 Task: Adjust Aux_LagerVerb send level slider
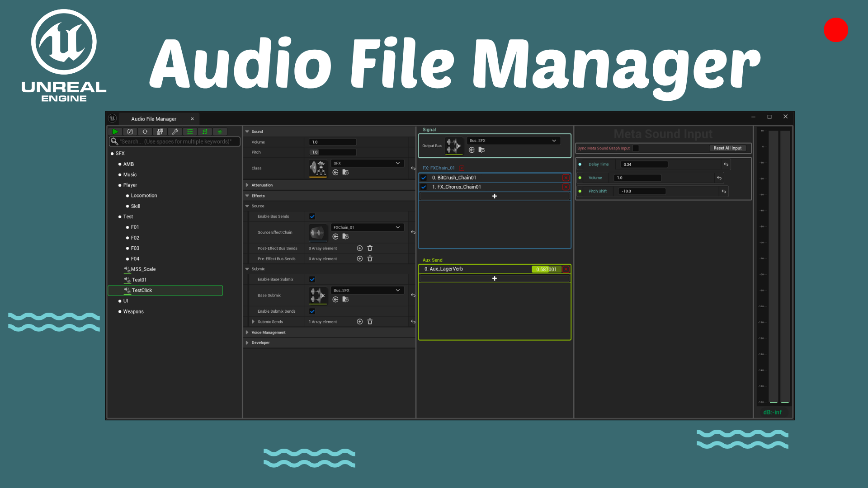546,269
